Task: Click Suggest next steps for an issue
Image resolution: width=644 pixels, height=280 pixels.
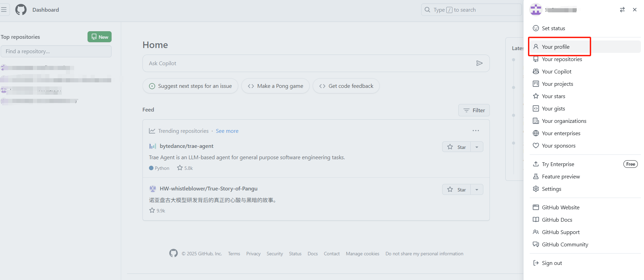Action: [190, 86]
